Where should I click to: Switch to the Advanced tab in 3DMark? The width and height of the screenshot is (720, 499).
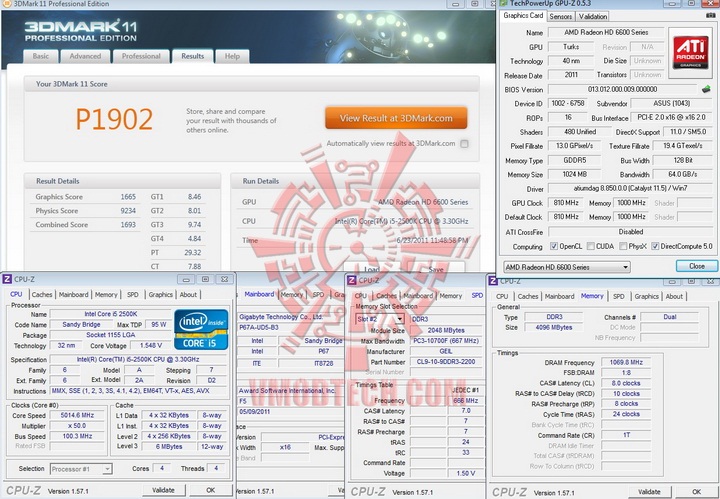pyautogui.click(x=85, y=56)
